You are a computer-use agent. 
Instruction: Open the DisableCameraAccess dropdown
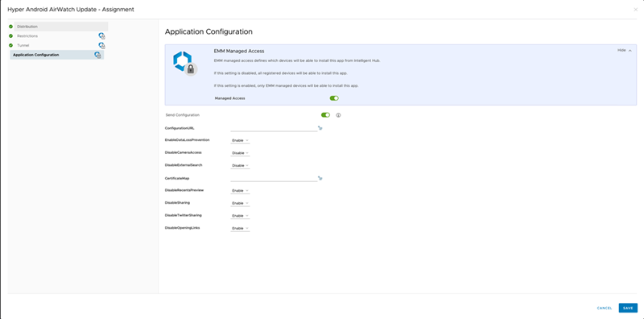click(x=240, y=153)
